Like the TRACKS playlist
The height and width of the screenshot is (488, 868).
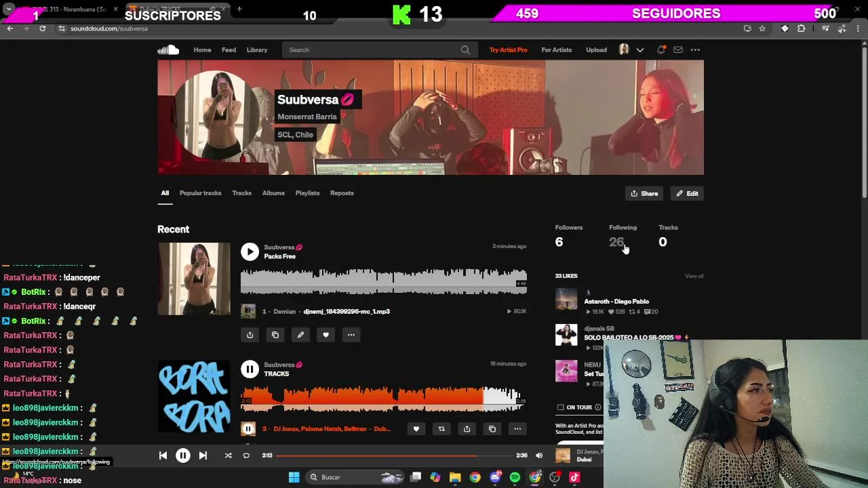pos(416,428)
